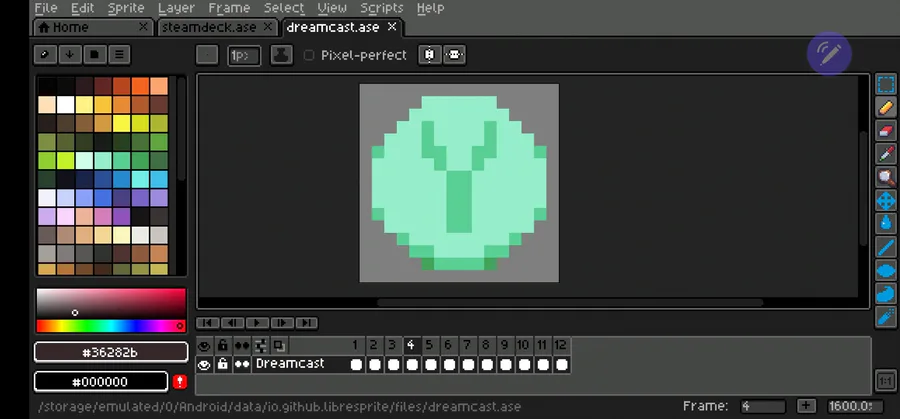Select the Zoom magnifier tool
900x419 pixels.
click(x=886, y=177)
